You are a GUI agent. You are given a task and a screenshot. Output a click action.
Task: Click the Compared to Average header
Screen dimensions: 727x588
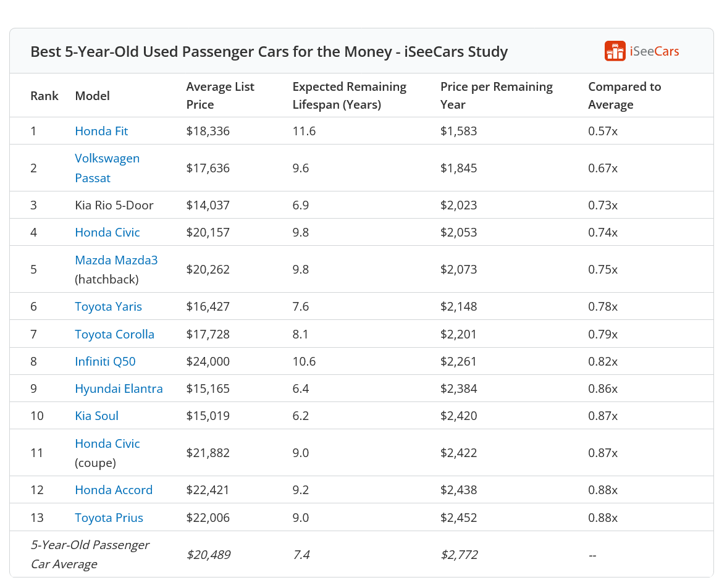tap(624, 96)
